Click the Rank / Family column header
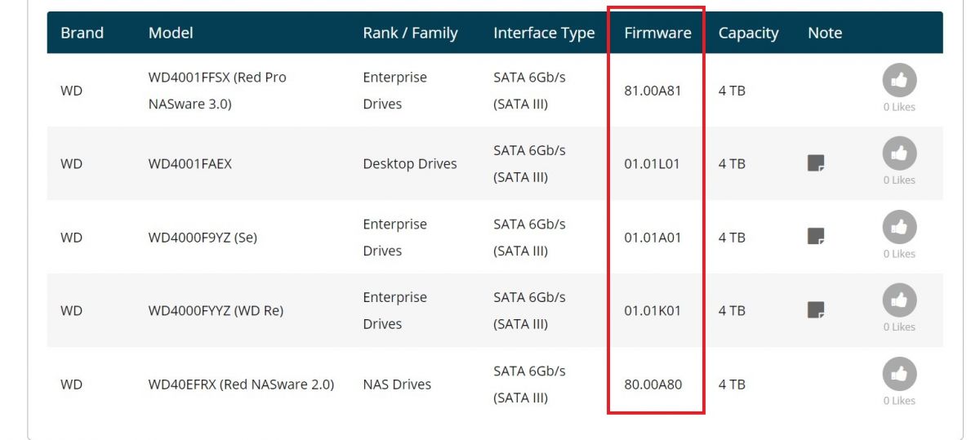Viewport: 980px width, 440px height. tap(410, 33)
